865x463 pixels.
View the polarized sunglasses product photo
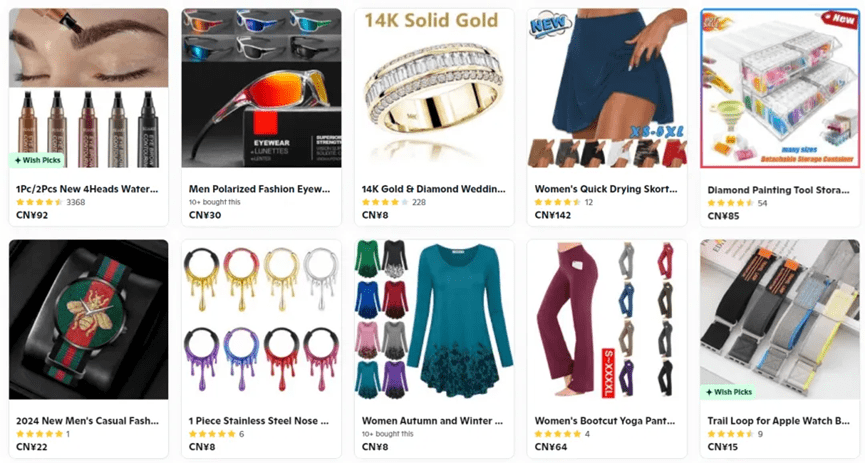click(261, 88)
